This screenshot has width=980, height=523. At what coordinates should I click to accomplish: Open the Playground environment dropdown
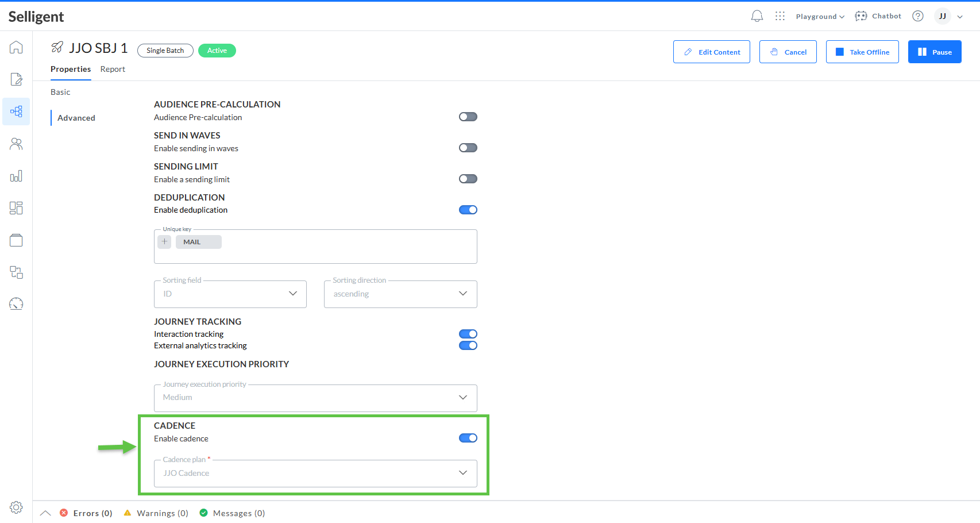[820, 17]
